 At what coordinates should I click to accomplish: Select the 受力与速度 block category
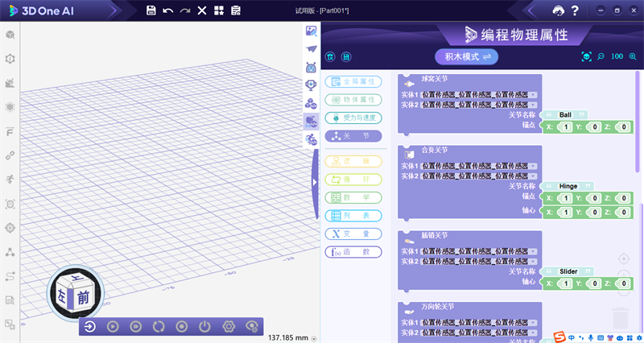[x=353, y=118]
